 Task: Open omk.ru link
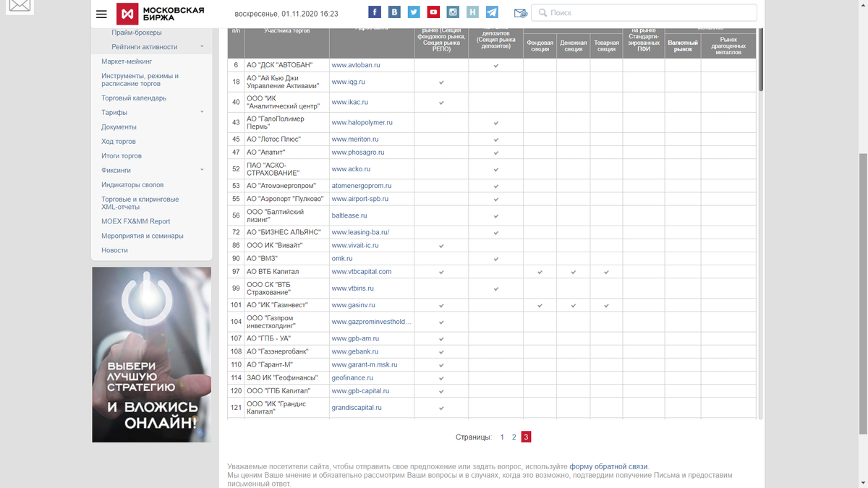point(342,258)
